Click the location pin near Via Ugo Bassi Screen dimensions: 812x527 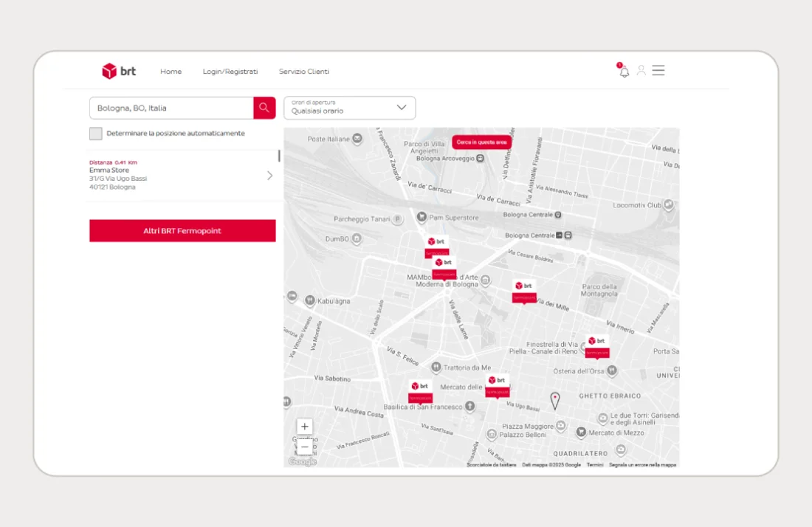554,401
